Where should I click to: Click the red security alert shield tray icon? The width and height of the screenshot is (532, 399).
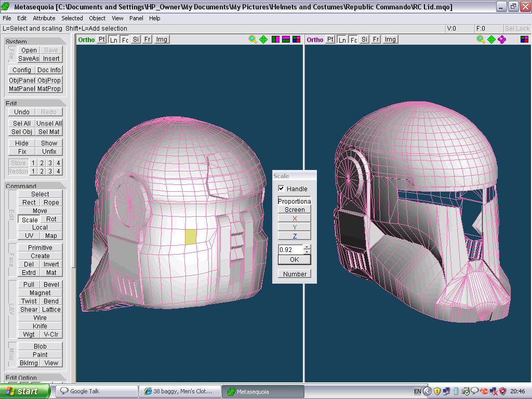(x=502, y=391)
